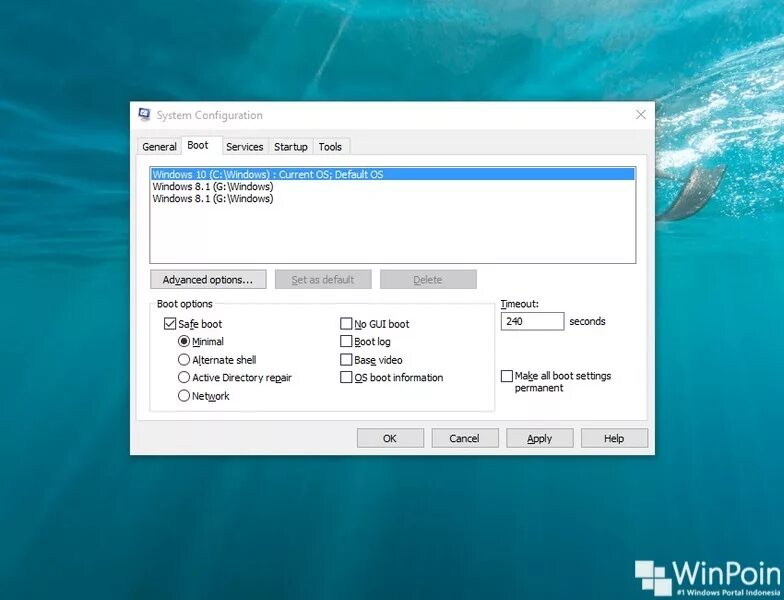Image resolution: width=784 pixels, height=600 pixels.
Task: Enable Base video checkbox
Action: click(x=346, y=360)
